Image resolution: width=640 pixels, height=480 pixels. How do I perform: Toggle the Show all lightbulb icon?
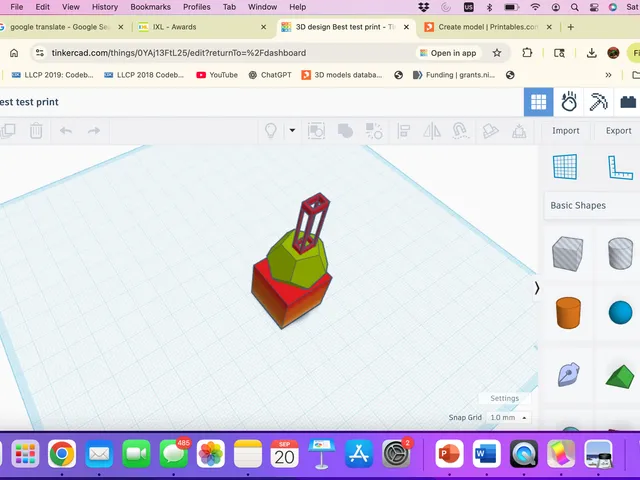point(271,131)
